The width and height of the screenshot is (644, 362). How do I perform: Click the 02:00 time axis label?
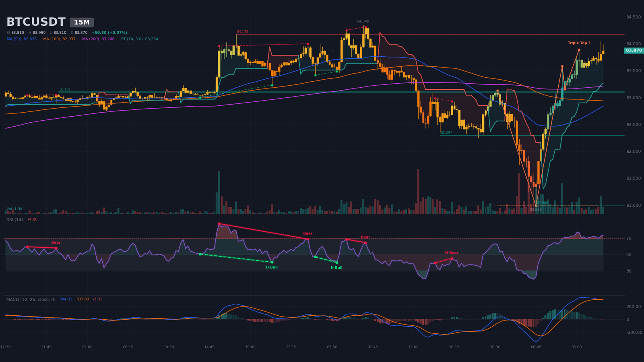pos(87,347)
